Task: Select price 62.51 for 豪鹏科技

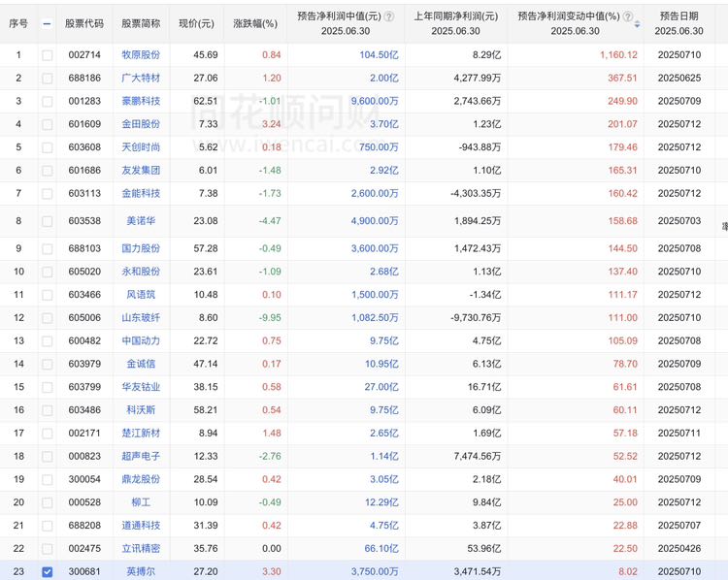Action: click(x=206, y=101)
